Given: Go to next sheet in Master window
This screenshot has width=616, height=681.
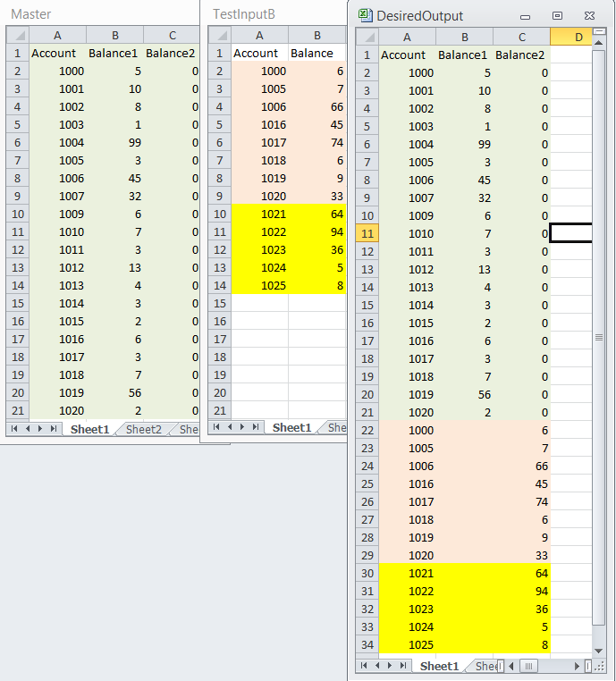Looking at the screenshot, I should tap(40, 429).
